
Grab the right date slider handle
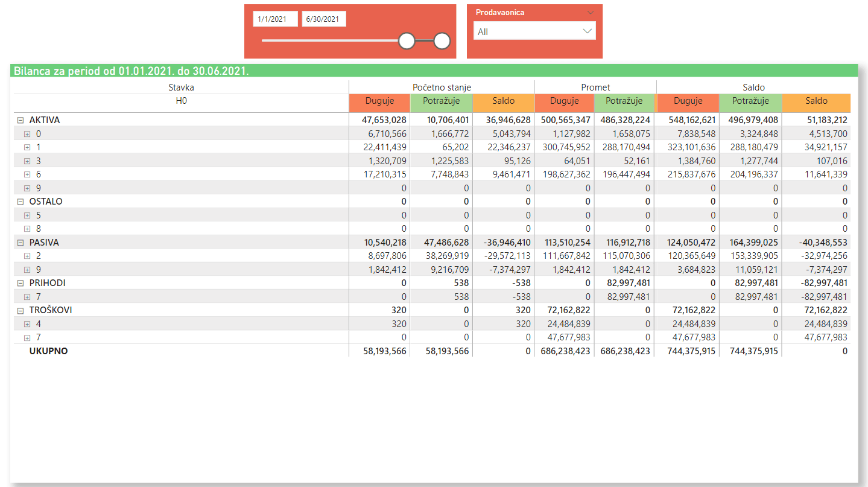coord(442,41)
